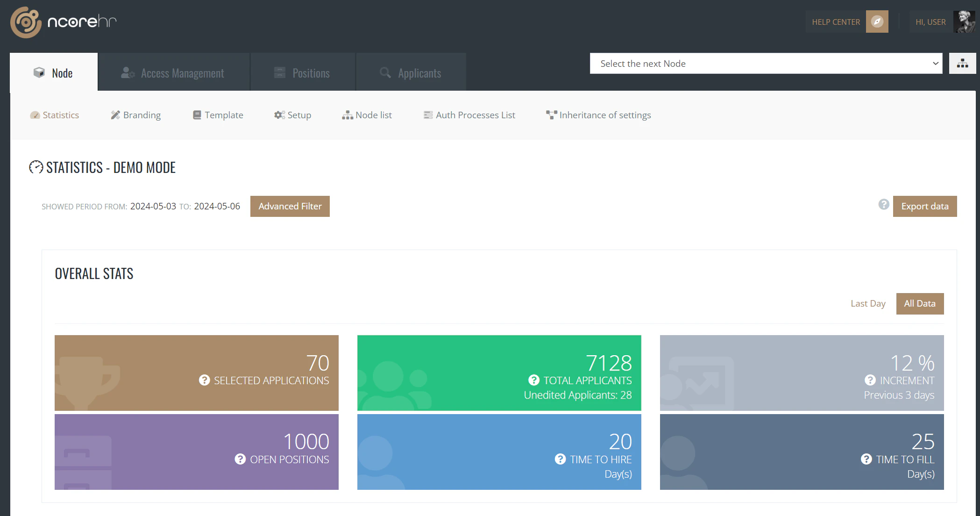Screen dimensions: 980x516
Task: Open the user profile avatar image
Action: 964,21
